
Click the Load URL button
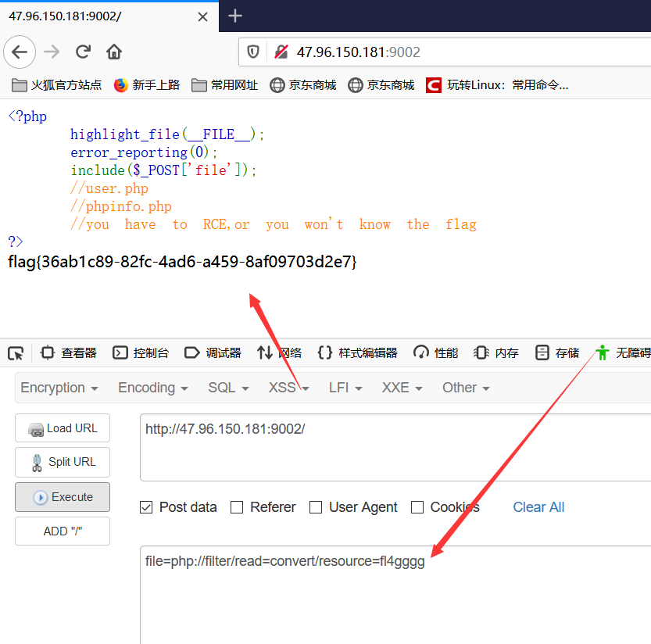pyautogui.click(x=63, y=428)
